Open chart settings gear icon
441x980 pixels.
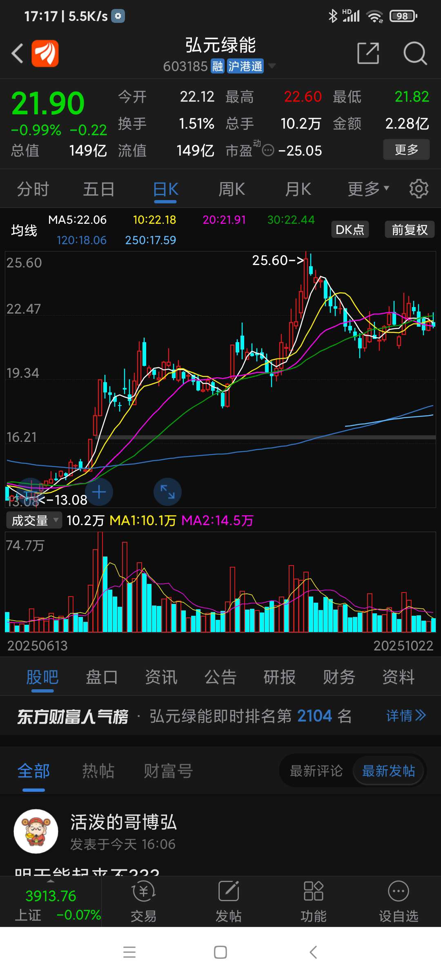(419, 189)
